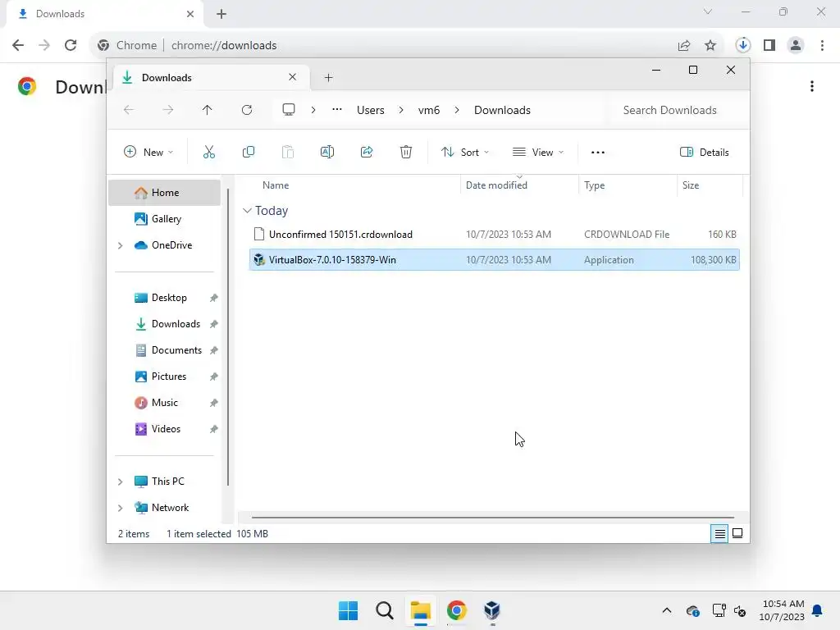Switch to large thumbnails view icon in status bar

[737, 533]
